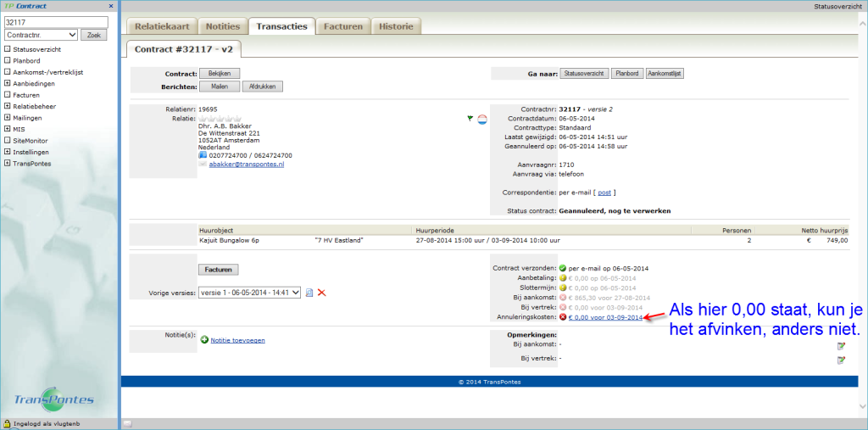Click the search input containing 32117
868x430 pixels.
point(56,22)
